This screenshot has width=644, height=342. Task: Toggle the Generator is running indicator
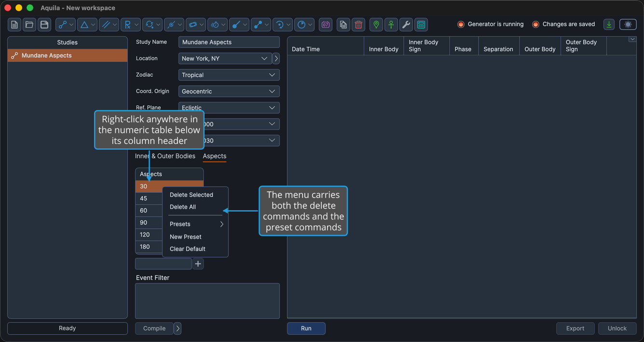click(x=461, y=24)
